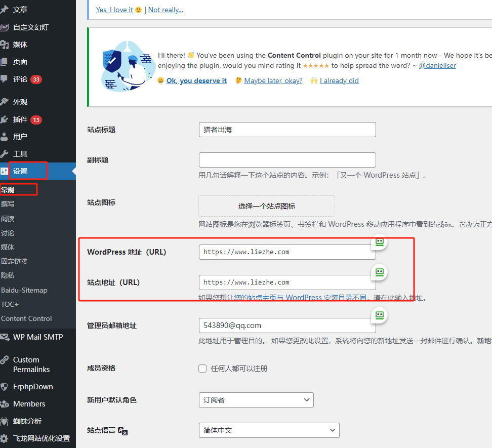Open Content Control settings submenu

[26, 318]
